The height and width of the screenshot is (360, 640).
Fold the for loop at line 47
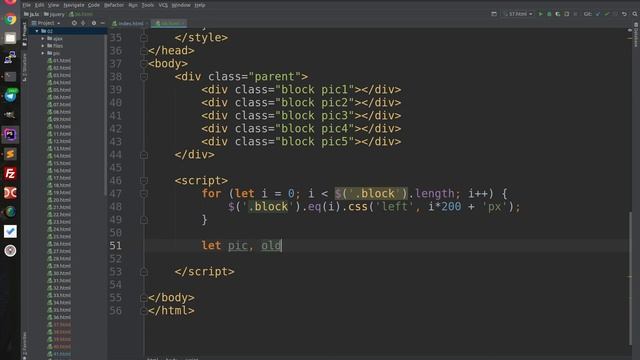144,193
